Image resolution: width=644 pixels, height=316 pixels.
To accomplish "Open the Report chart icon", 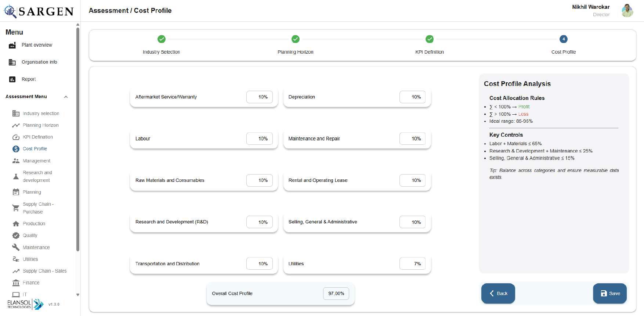I will click(x=12, y=79).
